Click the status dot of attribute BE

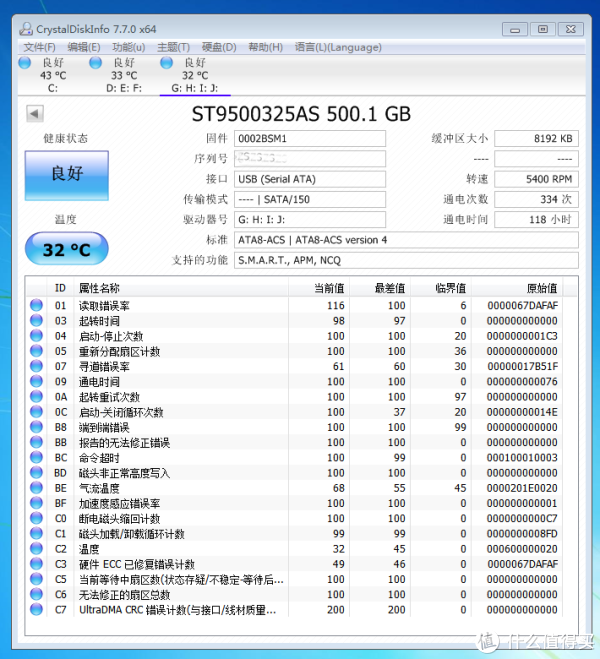[x=37, y=488]
